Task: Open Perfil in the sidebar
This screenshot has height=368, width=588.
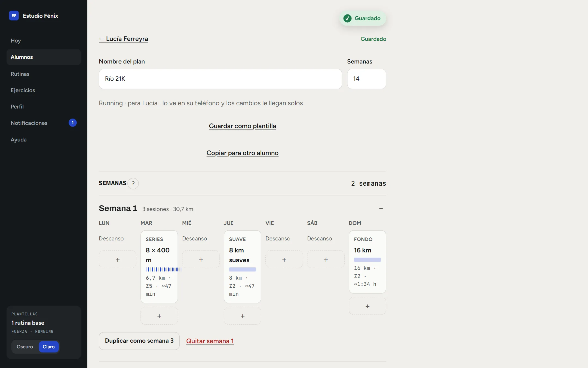Action: pyautogui.click(x=44, y=107)
